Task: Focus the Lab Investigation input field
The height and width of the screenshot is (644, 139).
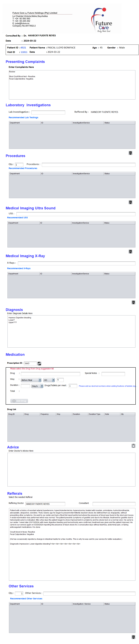Action: click(x=48, y=112)
